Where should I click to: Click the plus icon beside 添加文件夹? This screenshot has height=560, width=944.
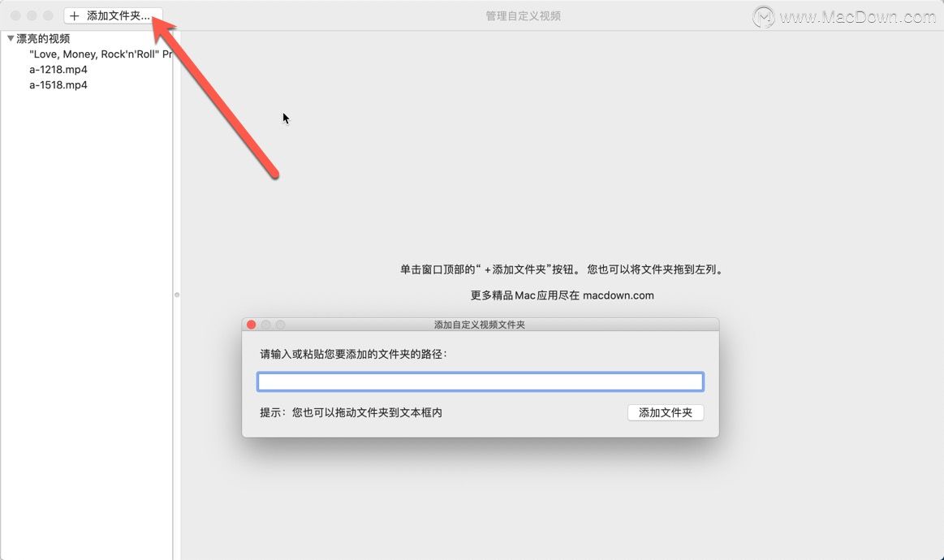pyautogui.click(x=74, y=15)
